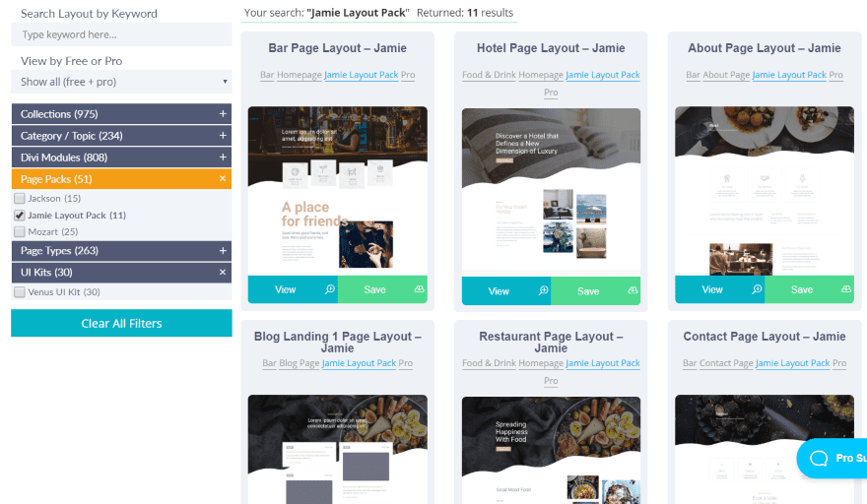Screen dimensions: 867x504
Task: Click the Clear All Filters button
Action: coord(121,323)
